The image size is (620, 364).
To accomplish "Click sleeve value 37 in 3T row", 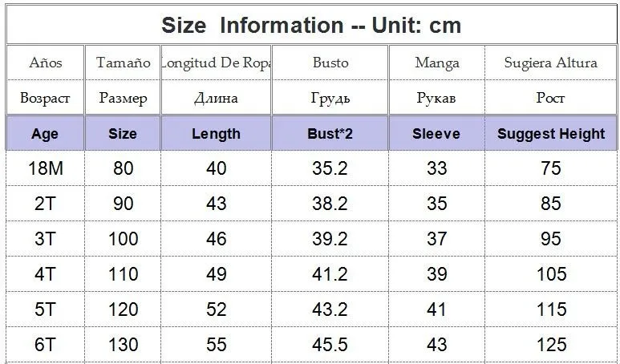I will click(436, 239).
